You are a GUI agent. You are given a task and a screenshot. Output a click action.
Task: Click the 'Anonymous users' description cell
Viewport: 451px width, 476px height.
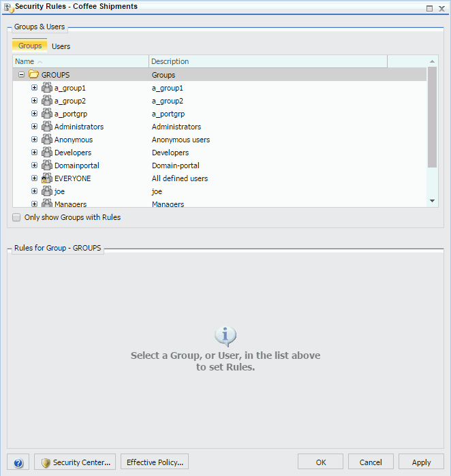[181, 140]
